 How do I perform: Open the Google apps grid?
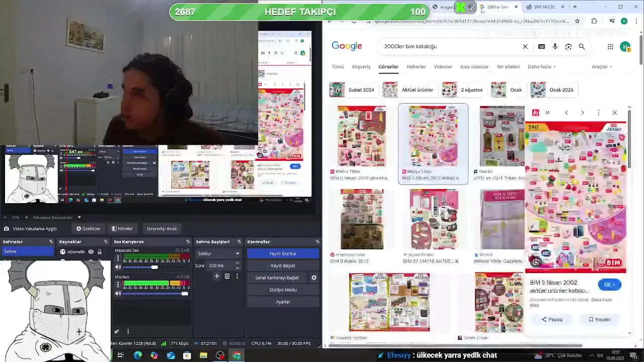[x=610, y=47]
